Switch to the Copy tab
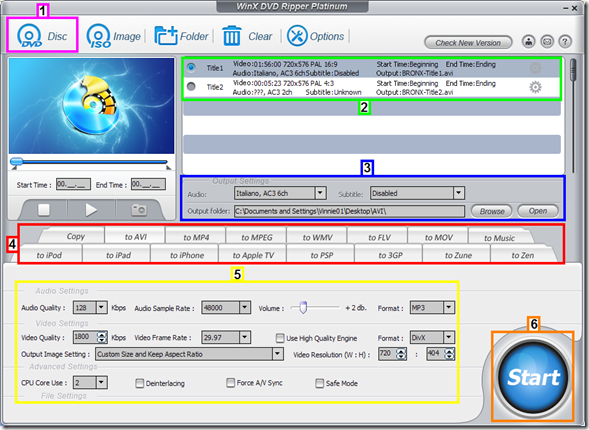Screen dimensions: 589x430 (x=75, y=236)
